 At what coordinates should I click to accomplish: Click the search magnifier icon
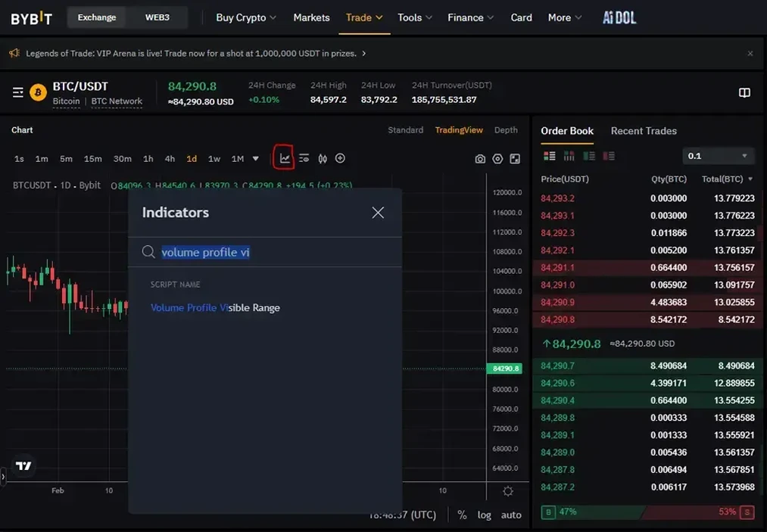click(148, 252)
